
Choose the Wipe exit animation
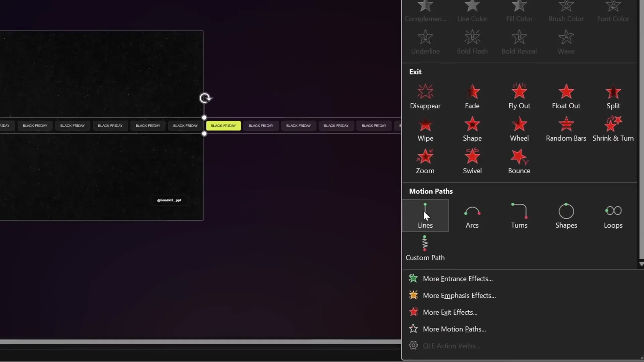[x=425, y=129]
